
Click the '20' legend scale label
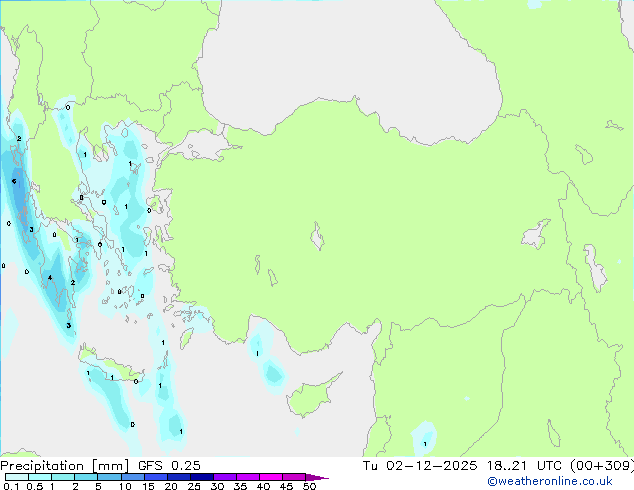tap(171, 486)
